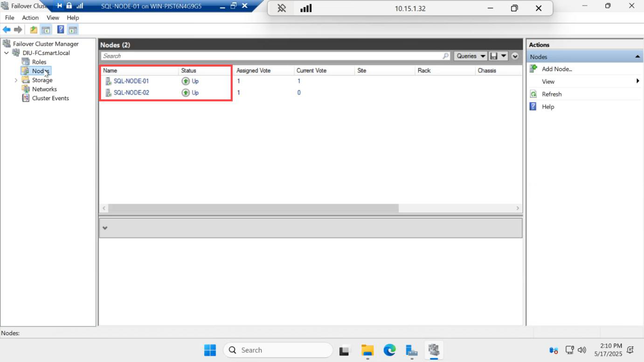Open the dropdown arrow beside the save icon
The image size is (644, 362).
click(504, 56)
